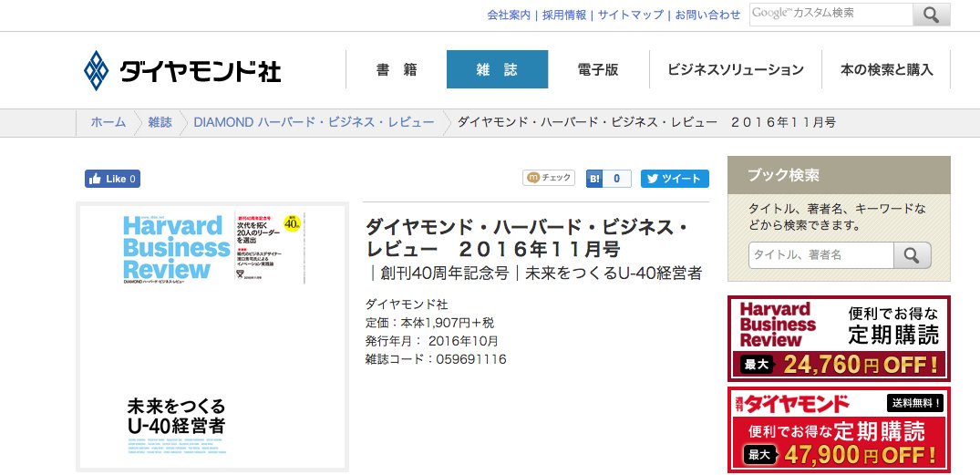Click the Twitter tweet button
The width and height of the screenshot is (980, 475).
pyautogui.click(x=675, y=179)
